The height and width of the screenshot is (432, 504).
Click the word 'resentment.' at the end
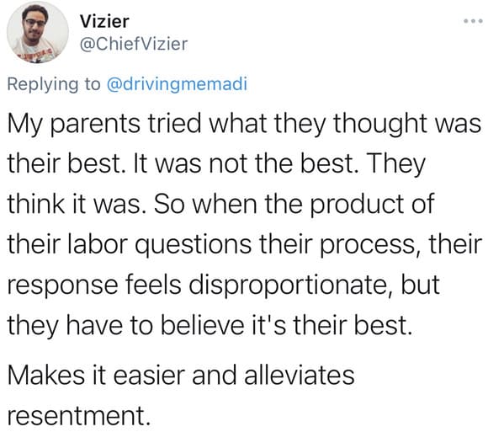click(79, 416)
